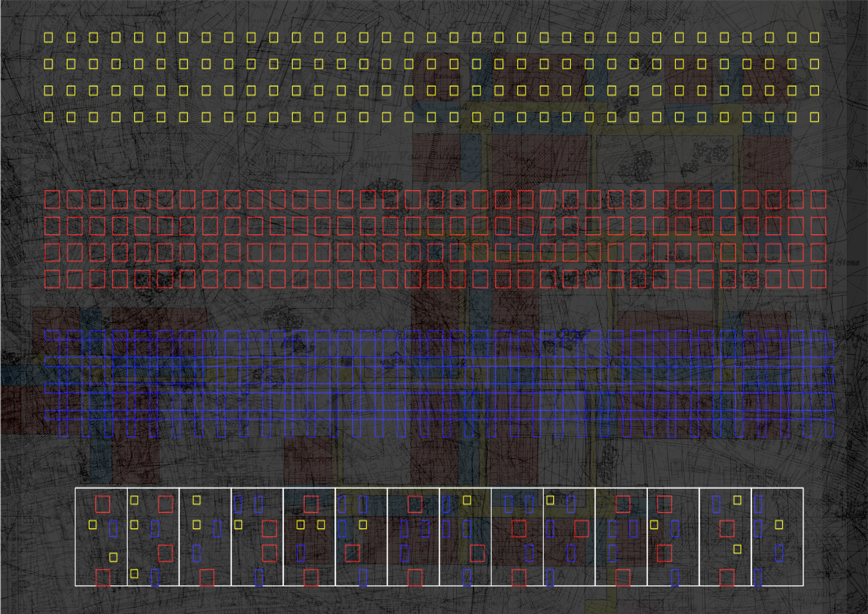Click last yellow square in bottom yellow row
This screenshot has width=868, height=614.
815,117
